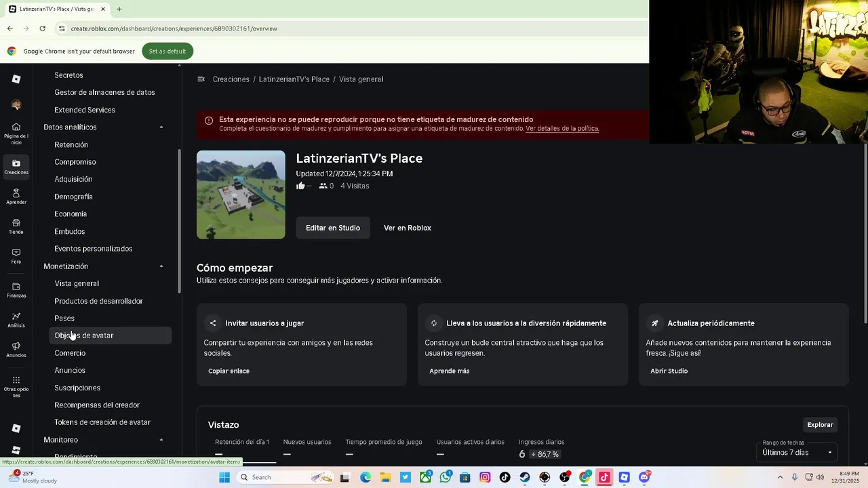
Task: Click Copiar enlace link
Action: (x=229, y=371)
